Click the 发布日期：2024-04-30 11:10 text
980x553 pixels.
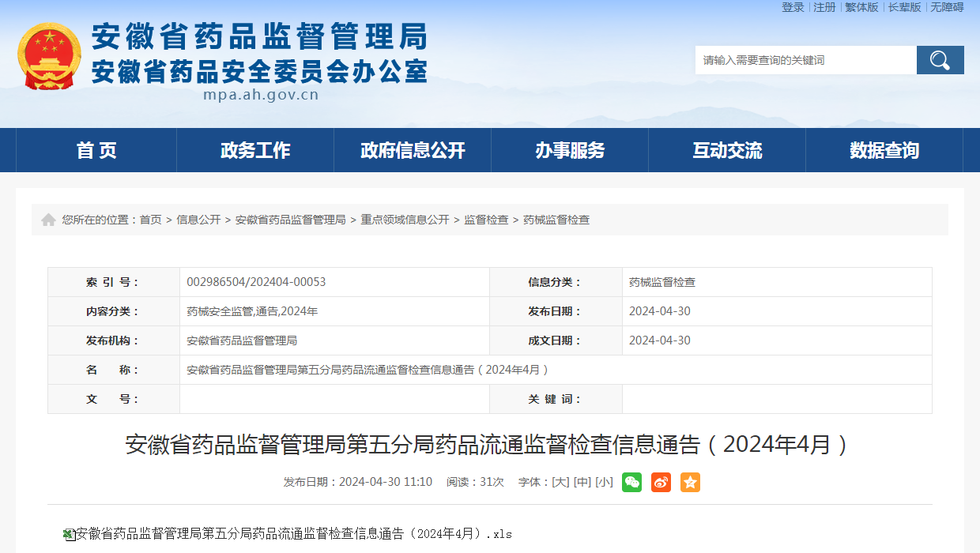tap(358, 482)
